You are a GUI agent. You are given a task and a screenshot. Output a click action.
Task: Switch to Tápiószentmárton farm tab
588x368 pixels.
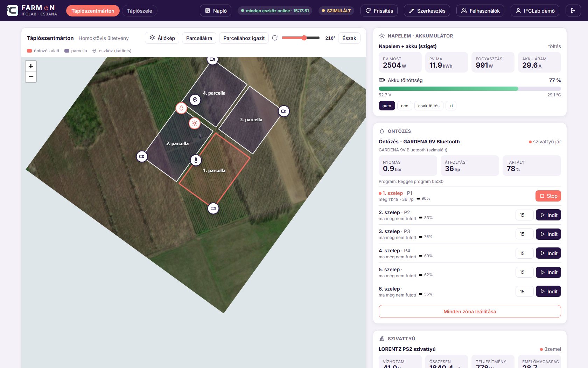pos(93,11)
